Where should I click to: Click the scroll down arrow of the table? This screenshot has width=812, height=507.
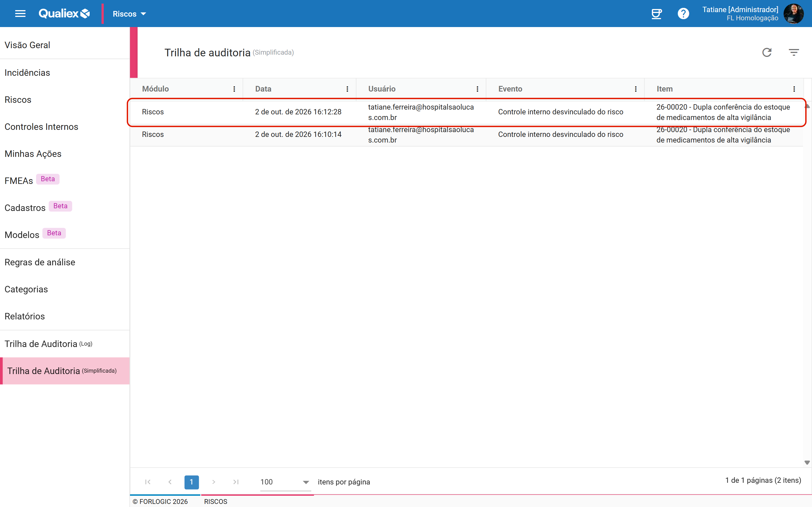pyautogui.click(x=807, y=463)
